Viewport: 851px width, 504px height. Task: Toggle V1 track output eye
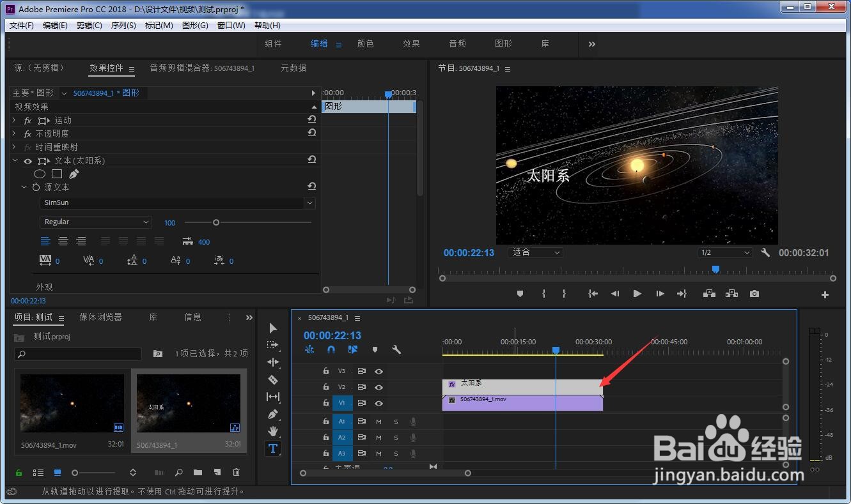[x=379, y=403]
